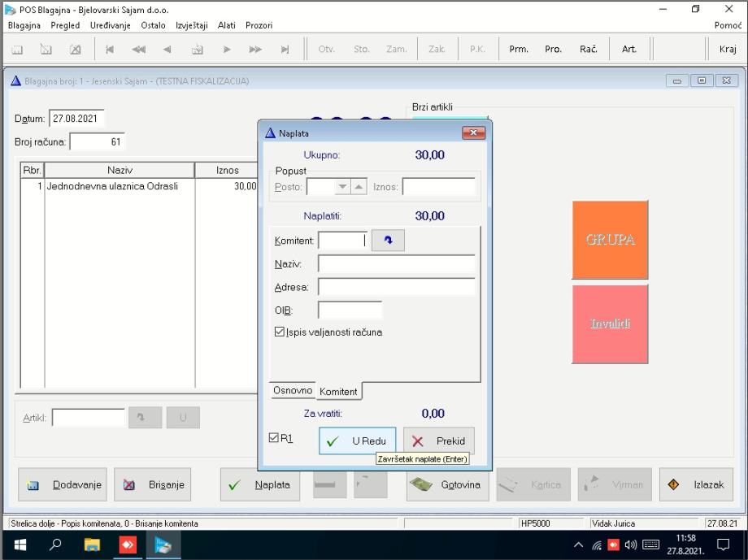Open the notification center in the taskbar

(724, 545)
